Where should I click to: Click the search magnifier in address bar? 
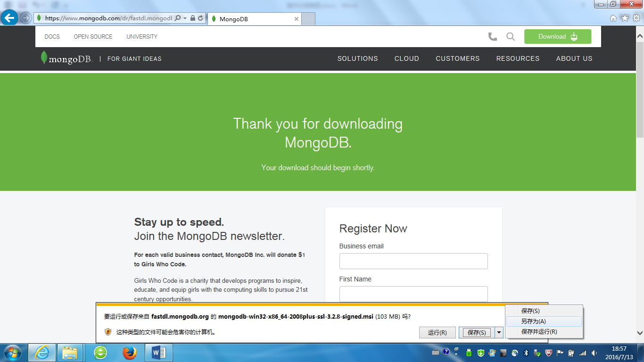point(178,18)
